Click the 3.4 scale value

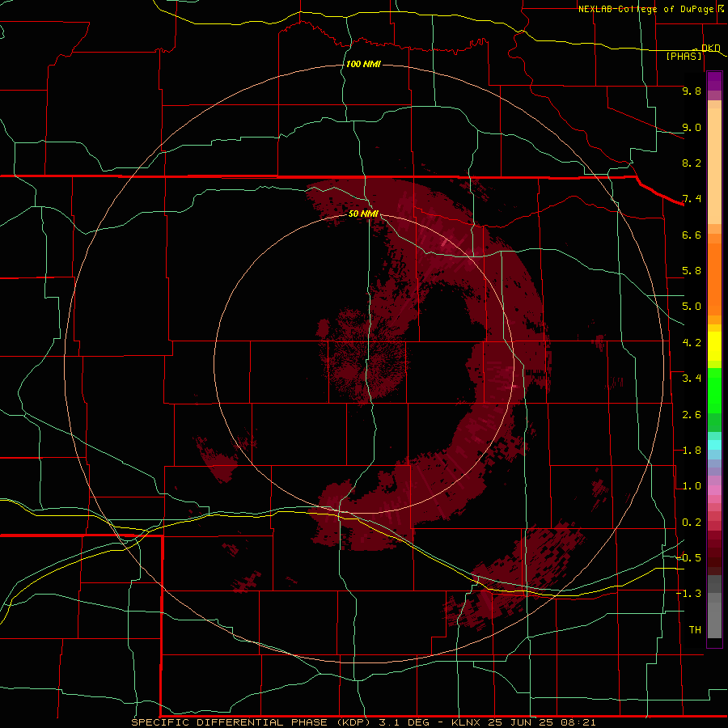point(692,379)
